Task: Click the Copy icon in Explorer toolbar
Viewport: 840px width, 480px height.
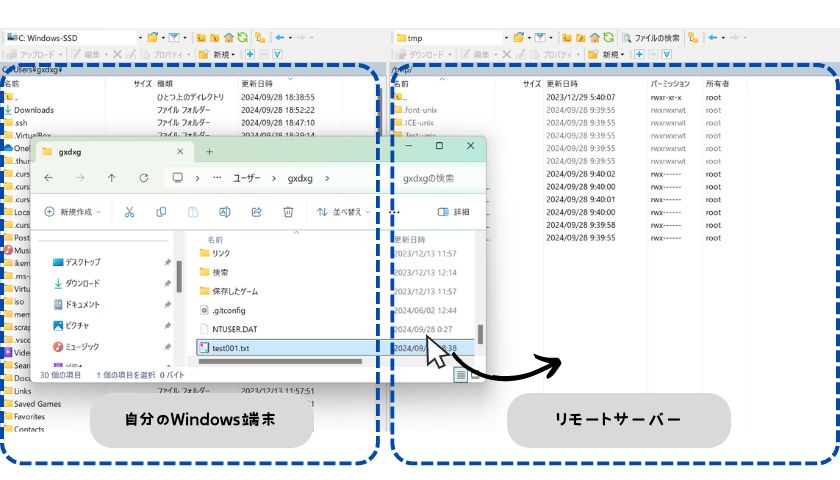Action: coord(161,212)
